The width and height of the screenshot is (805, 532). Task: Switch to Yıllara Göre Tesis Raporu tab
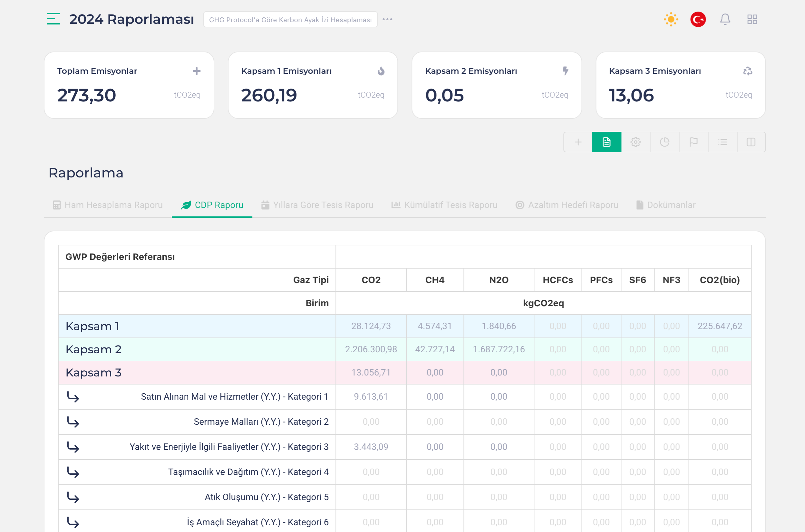coord(317,205)
